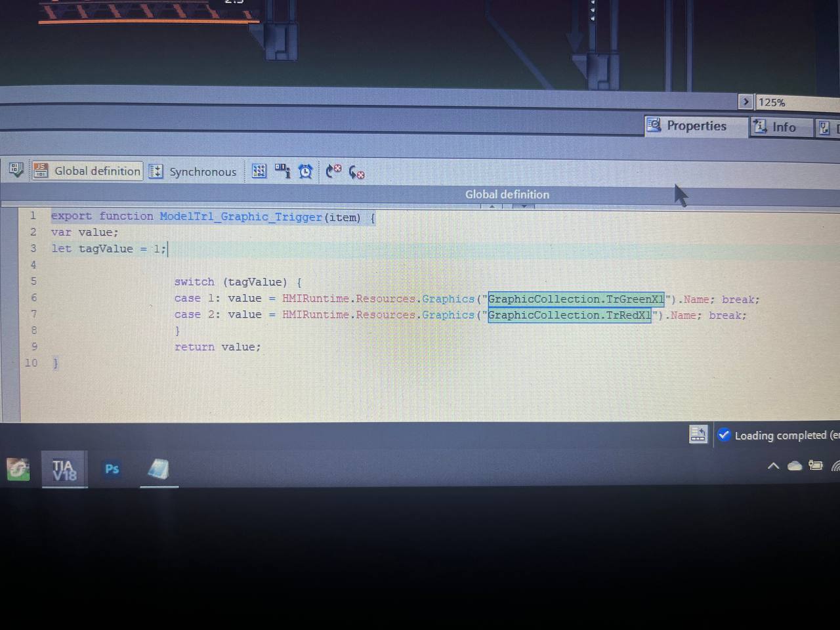
Task: Click the tag info icon in script toolbar
Action: [x=282, y=171]
